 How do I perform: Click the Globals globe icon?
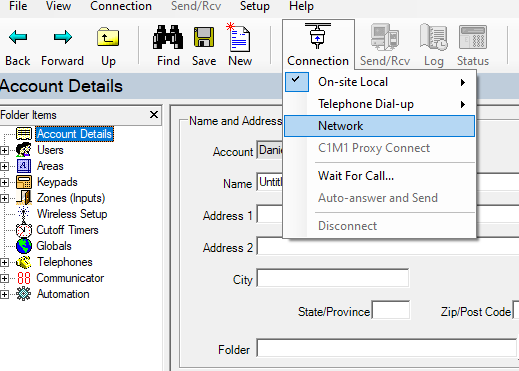[24, 246]
